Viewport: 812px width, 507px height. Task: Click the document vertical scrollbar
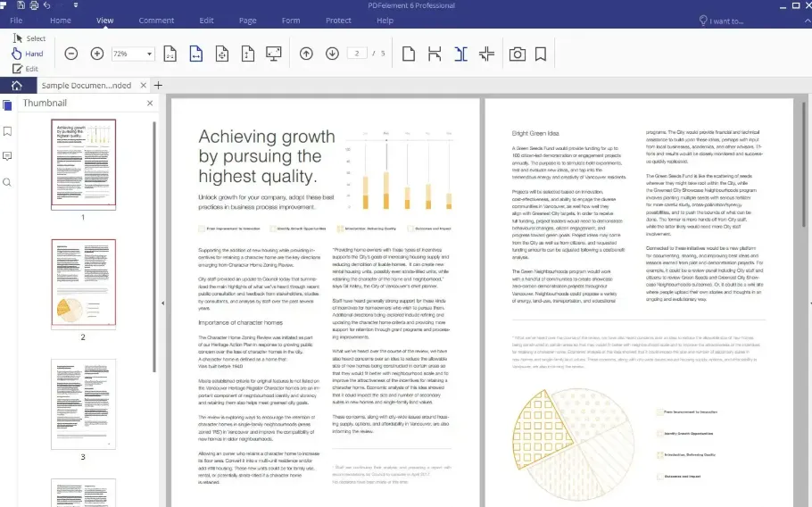(x=804, y=163)
